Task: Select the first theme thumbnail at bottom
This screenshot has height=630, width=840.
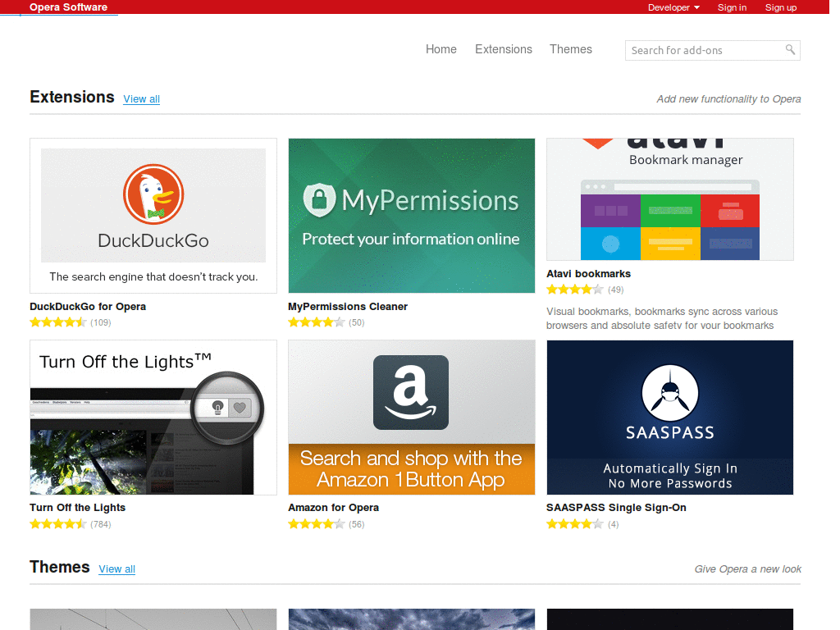Action: click(153, 619)
